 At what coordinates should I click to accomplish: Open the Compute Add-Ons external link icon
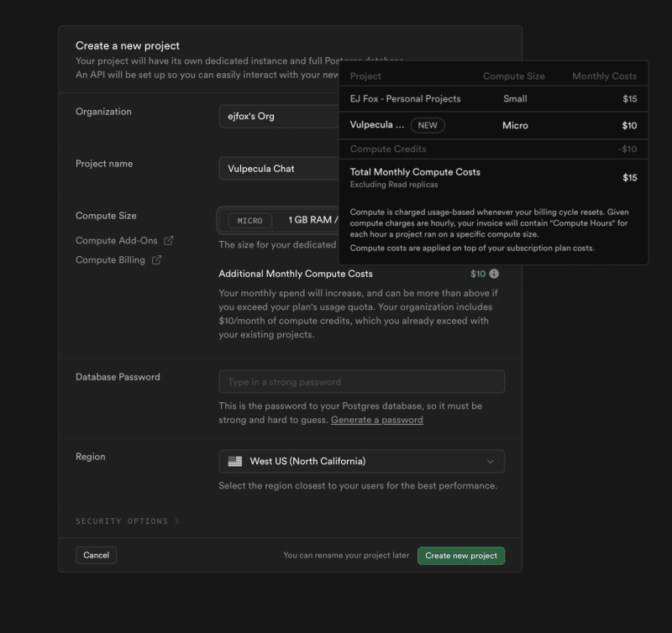[169, 241]
